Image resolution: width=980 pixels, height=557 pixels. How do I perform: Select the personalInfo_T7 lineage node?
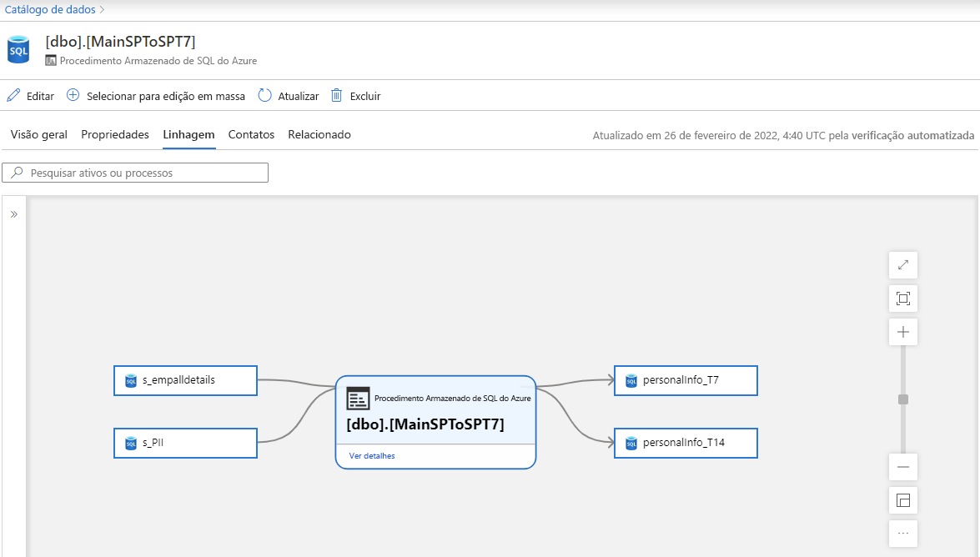(686, 380)
